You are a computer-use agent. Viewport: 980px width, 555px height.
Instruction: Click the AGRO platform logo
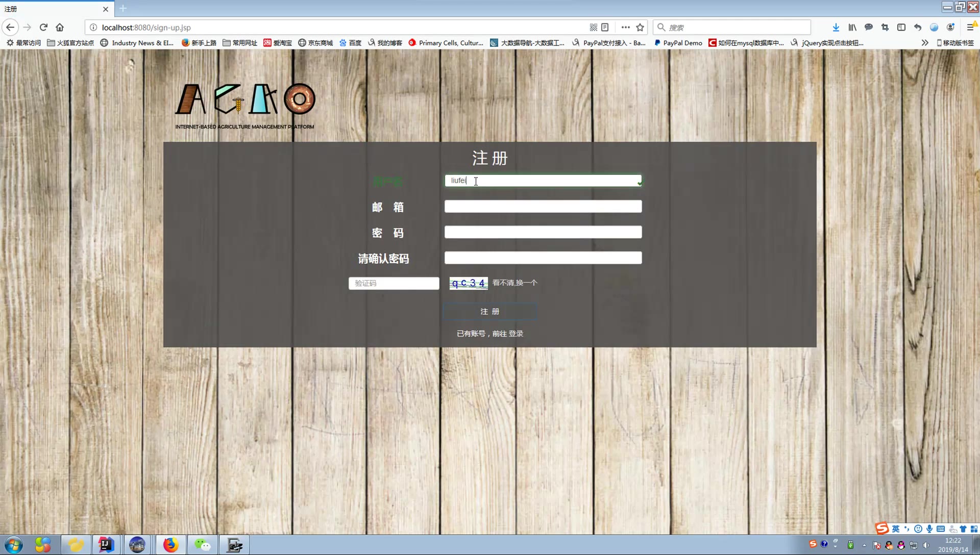pos(245,106)
